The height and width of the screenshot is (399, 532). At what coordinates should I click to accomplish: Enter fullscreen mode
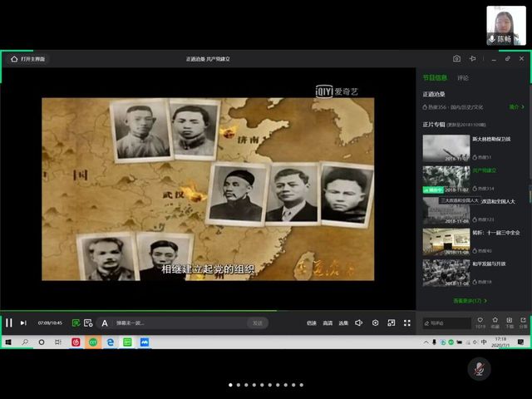(407, 323)
